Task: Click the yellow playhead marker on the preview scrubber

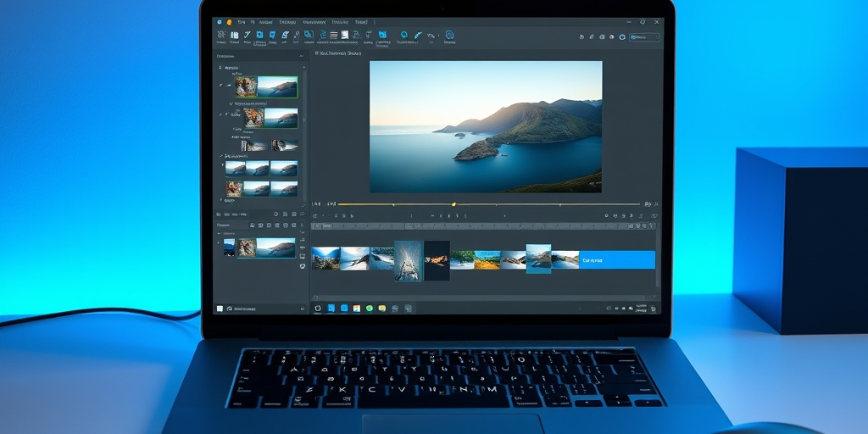Action: (x=454, y=203)
